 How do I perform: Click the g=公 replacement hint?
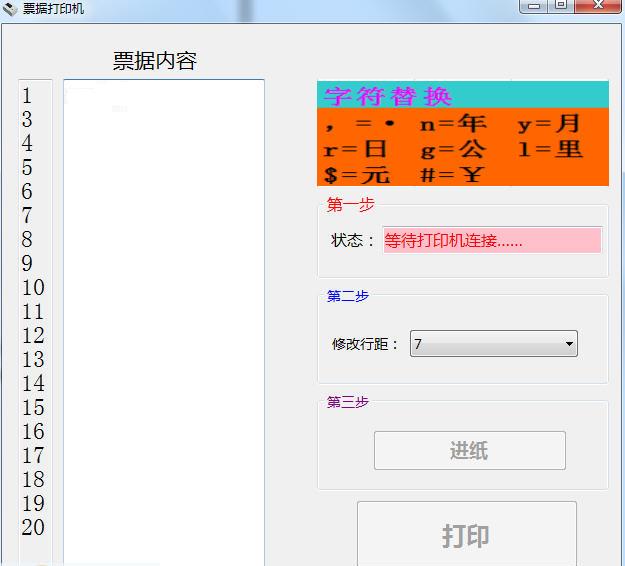(x=454, y=149)
